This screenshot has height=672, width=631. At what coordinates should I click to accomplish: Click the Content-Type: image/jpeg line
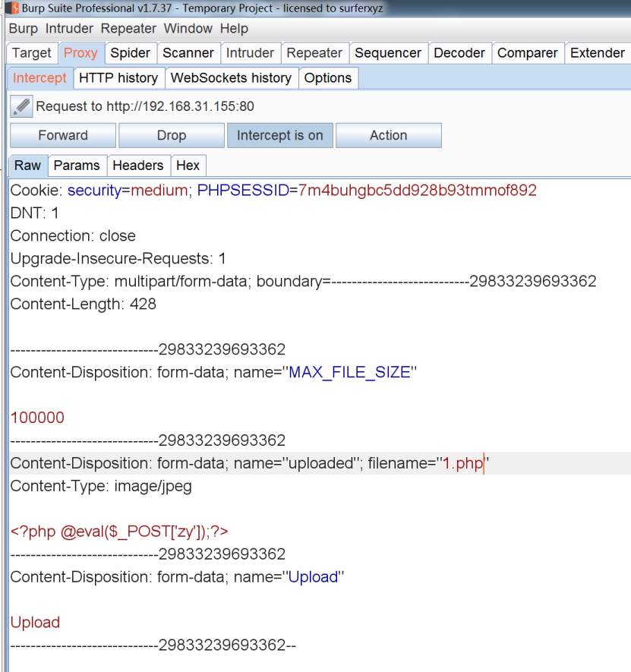[x=101, y=486]
